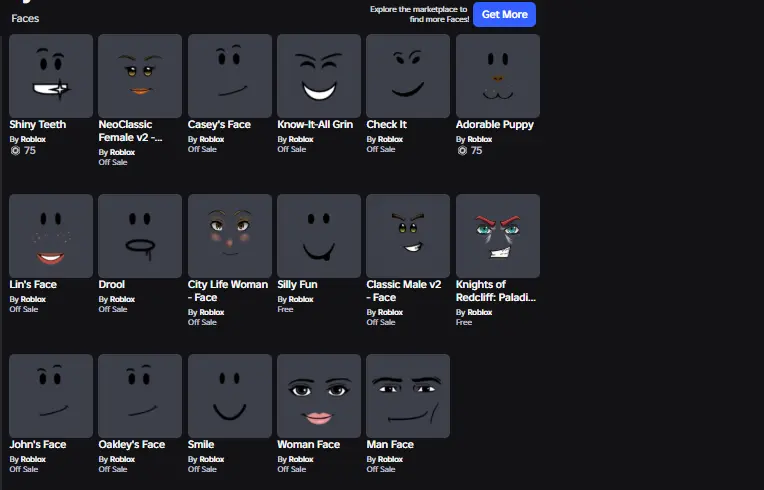
Task: Choose the Adorable Puppy face
Action: 497,76
